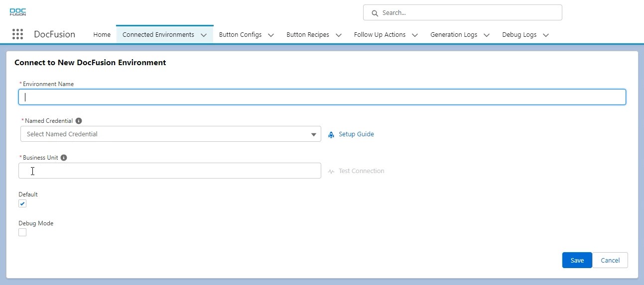The image size is (644, 285).
Task: Click the Save button
Action: point(577,260)
